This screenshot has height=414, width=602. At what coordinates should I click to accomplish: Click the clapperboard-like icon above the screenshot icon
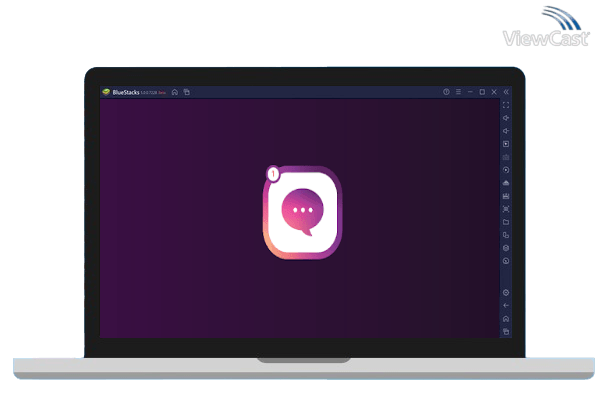click(506, 196)
